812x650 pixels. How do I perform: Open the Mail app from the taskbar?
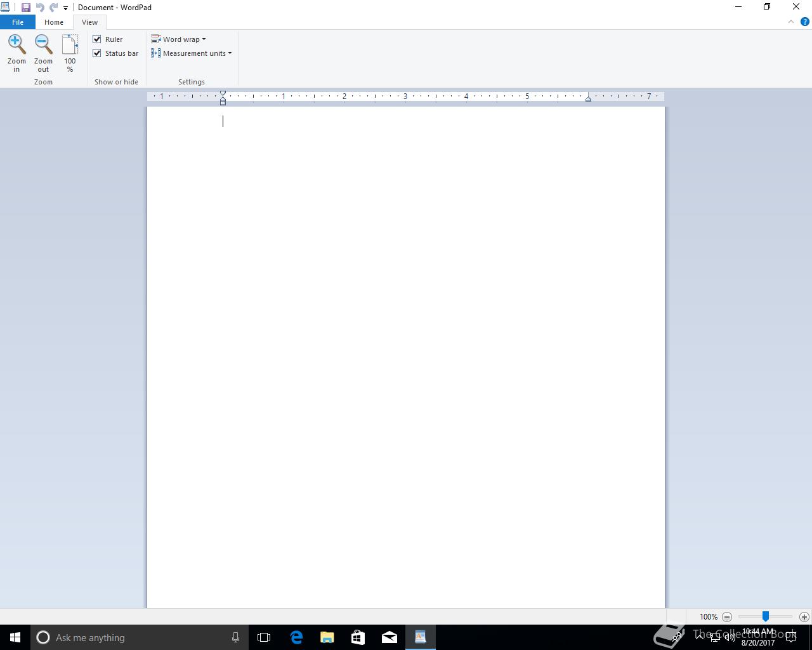(x=389, y=637)
